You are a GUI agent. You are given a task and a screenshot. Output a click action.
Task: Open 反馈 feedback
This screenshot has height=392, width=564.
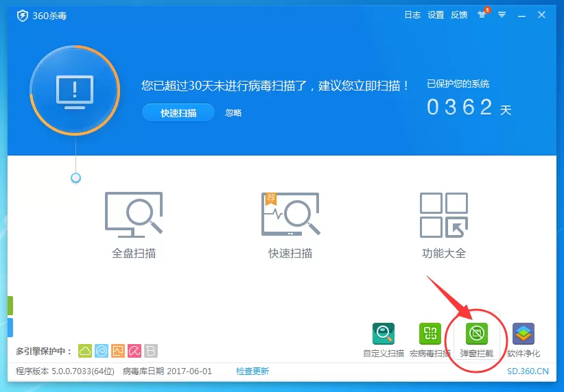pos(459,14)
